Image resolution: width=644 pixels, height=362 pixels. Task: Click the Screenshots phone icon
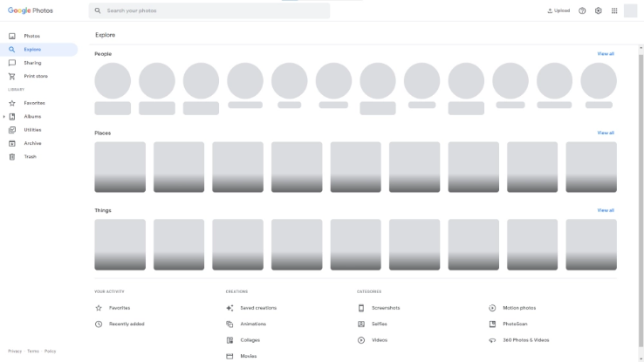(361, 308)
